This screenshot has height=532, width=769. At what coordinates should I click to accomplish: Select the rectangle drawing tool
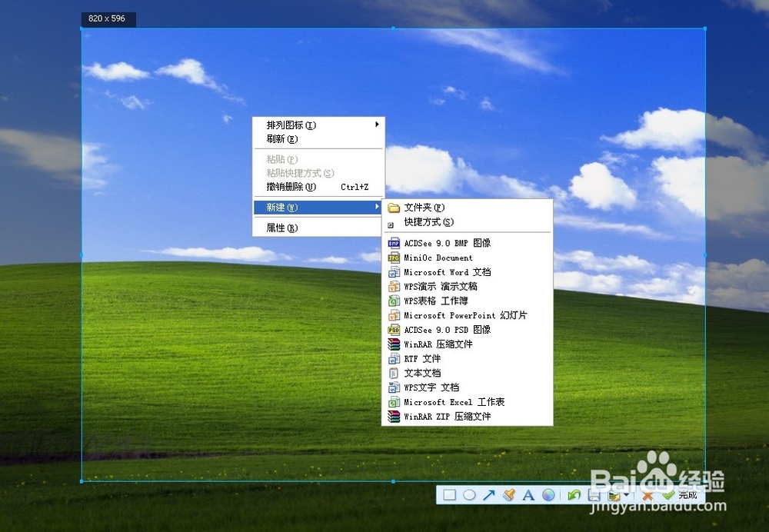[x=449, y=495]
